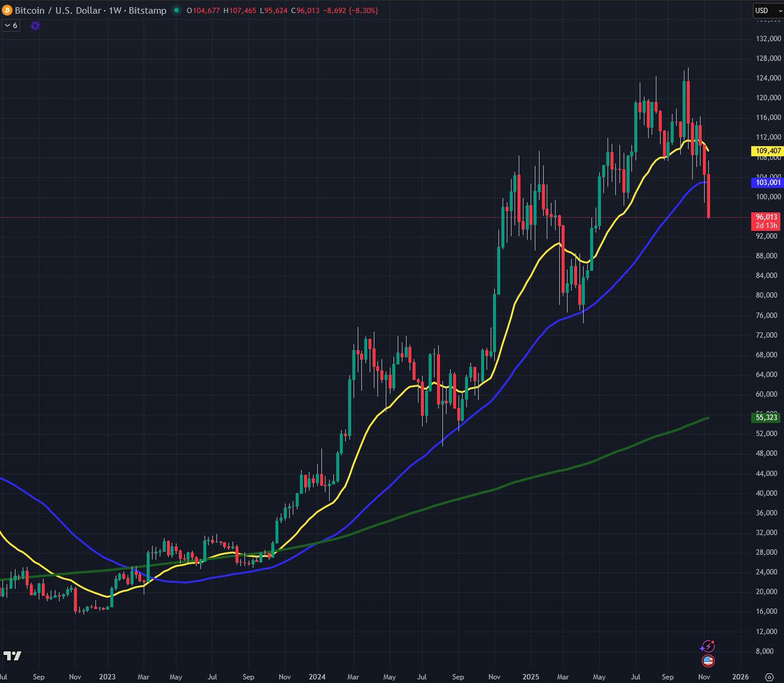Click the 48,000 price scale label
The height and width of the screenshot is (683, 784).
767,454
